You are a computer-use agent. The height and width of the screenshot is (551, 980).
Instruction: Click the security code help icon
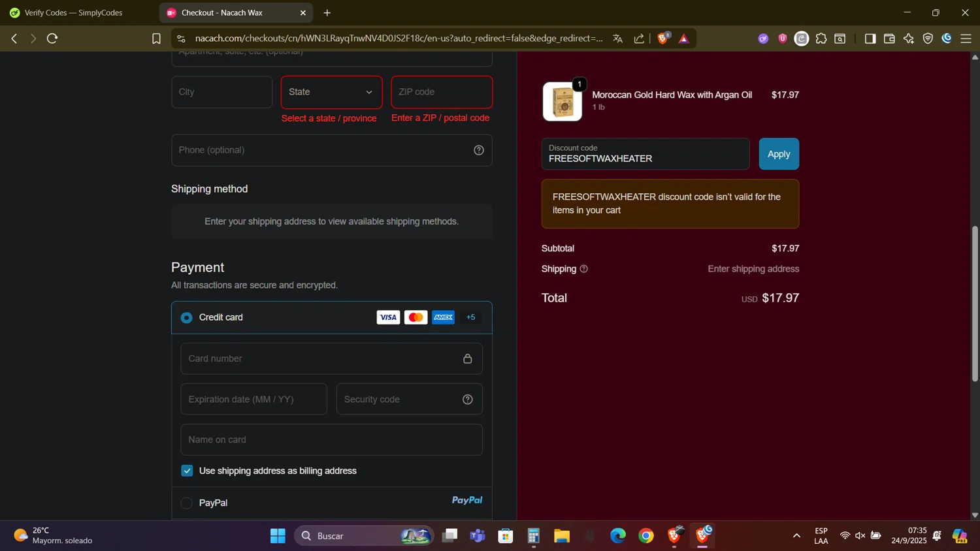tap(468, 400)
